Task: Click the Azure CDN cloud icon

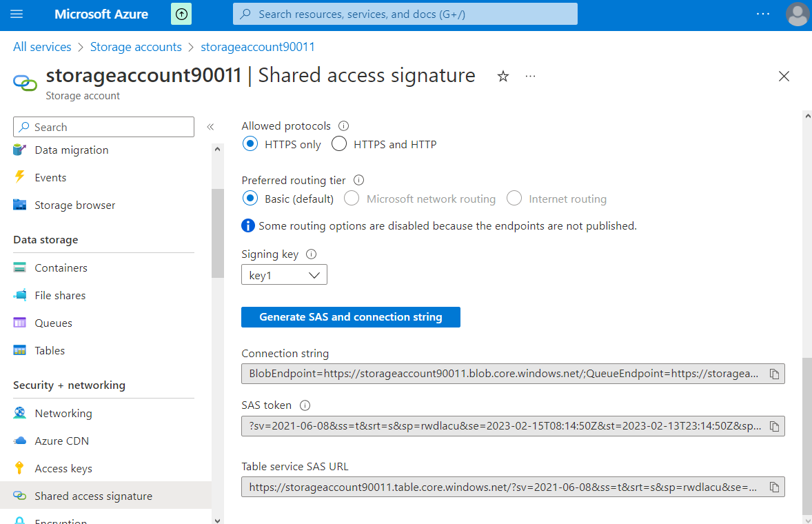Action: click(x=20, y=441)
